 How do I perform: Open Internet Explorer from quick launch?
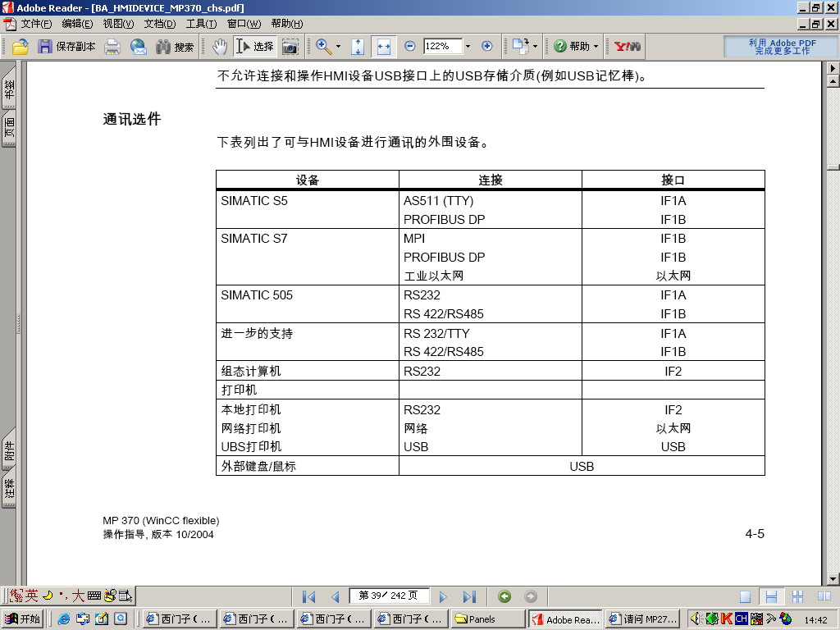pyautogui.click(x=63, y=619)
